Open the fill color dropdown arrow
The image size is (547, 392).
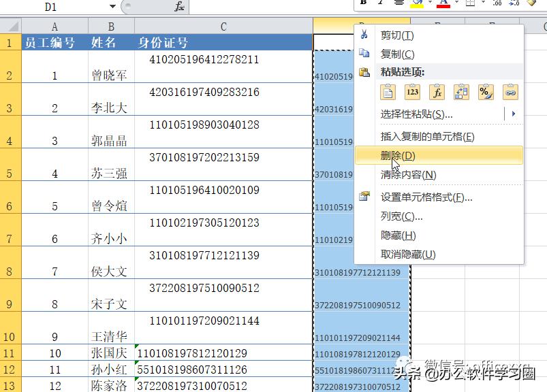coord(429,5)
